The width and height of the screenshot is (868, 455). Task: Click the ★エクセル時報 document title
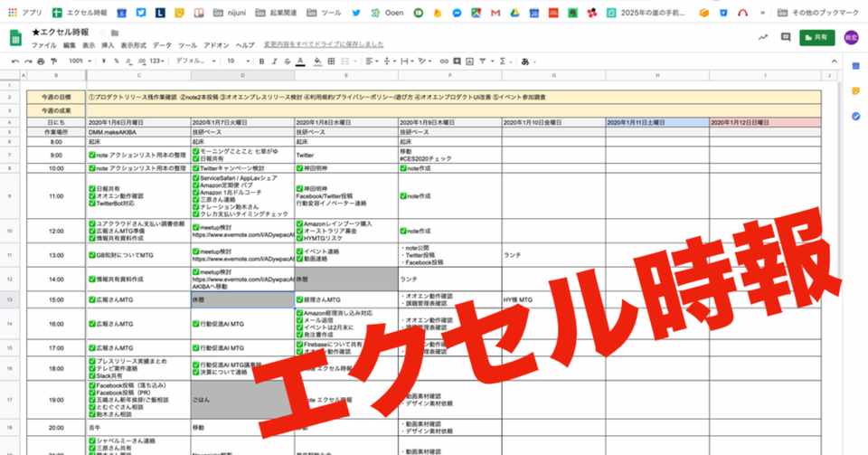coord(61,33)
